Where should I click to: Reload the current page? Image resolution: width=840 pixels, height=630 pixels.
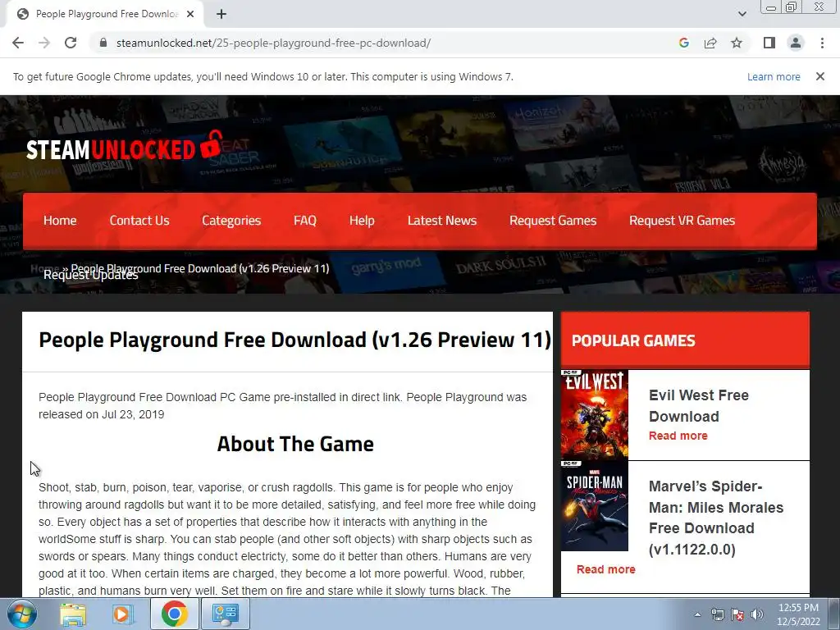tap(71, 43)
